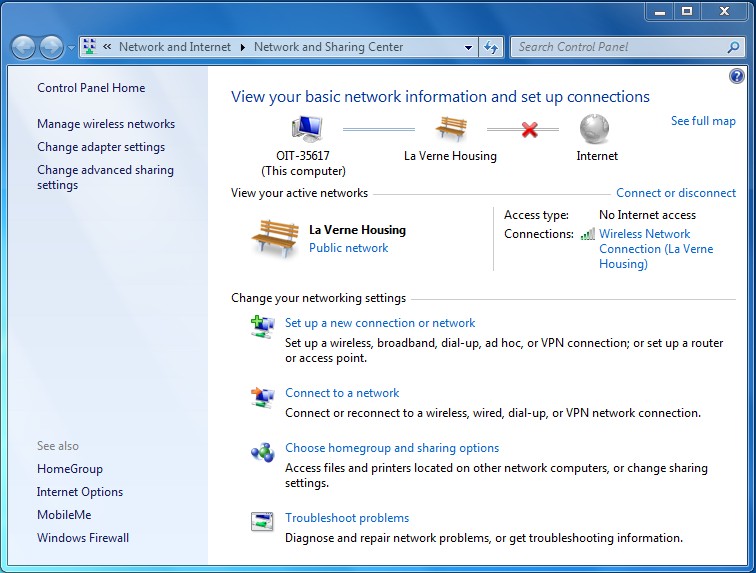Click Connect or disconnect link
Viewport: 756px width, 573px height.
pos(675,193)
